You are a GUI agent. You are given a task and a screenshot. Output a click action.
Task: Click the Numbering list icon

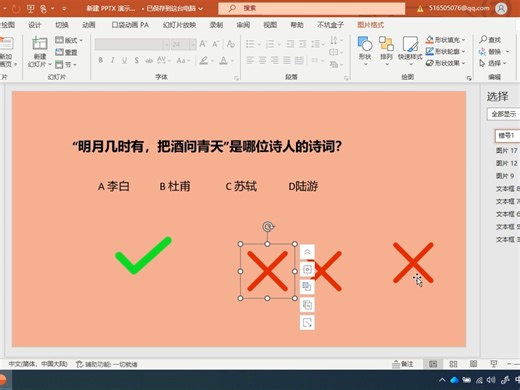[270, 44]
